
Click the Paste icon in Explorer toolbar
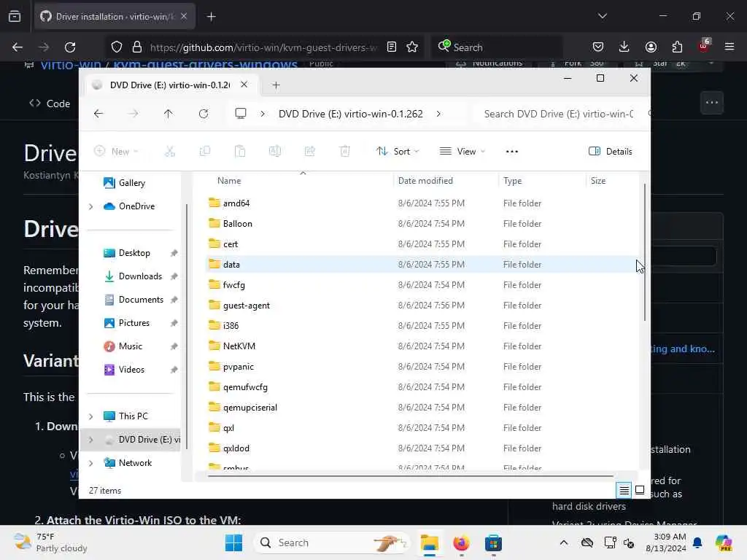click(x=240, y=152)
